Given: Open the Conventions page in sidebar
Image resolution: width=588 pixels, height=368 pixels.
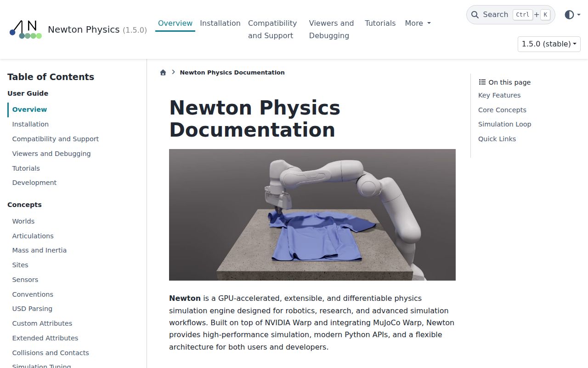Looking at the screenshot, I should pyautogui.click(x=33, y=294).
